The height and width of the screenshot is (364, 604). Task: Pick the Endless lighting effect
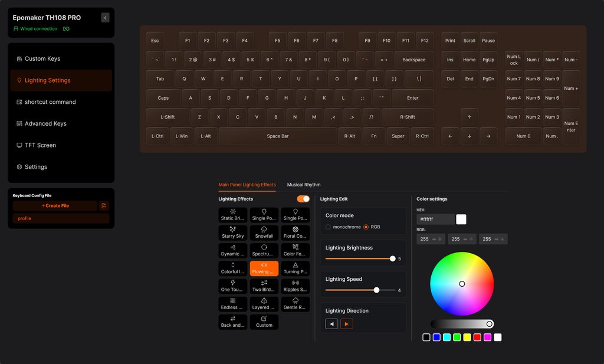(x=232, y=304)
